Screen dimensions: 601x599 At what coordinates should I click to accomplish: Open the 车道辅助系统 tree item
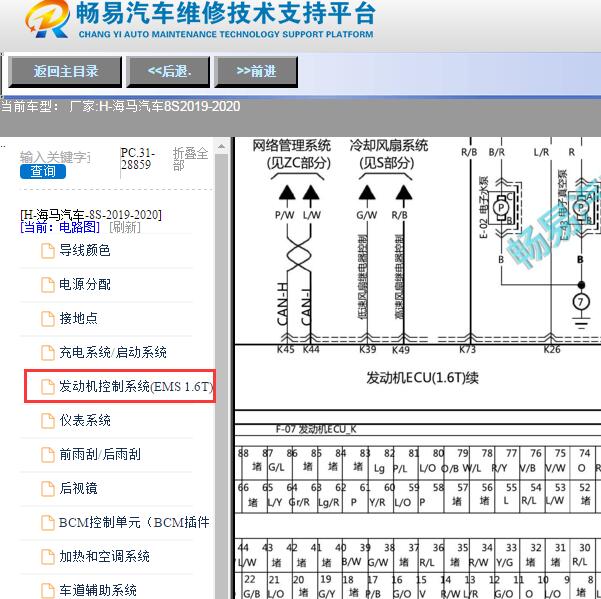[x=98, y=590]
